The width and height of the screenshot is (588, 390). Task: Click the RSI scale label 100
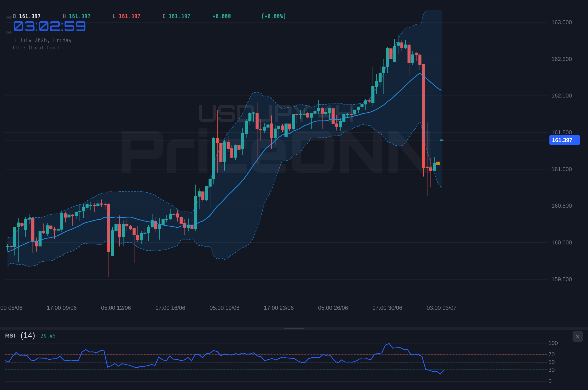[553, 343]
